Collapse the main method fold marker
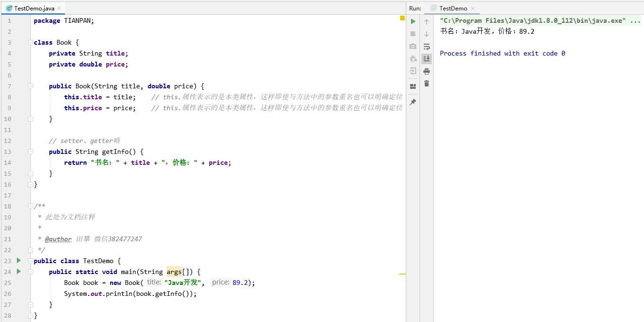The height and width of the screenshot is (322, 644). coord(30,272)
